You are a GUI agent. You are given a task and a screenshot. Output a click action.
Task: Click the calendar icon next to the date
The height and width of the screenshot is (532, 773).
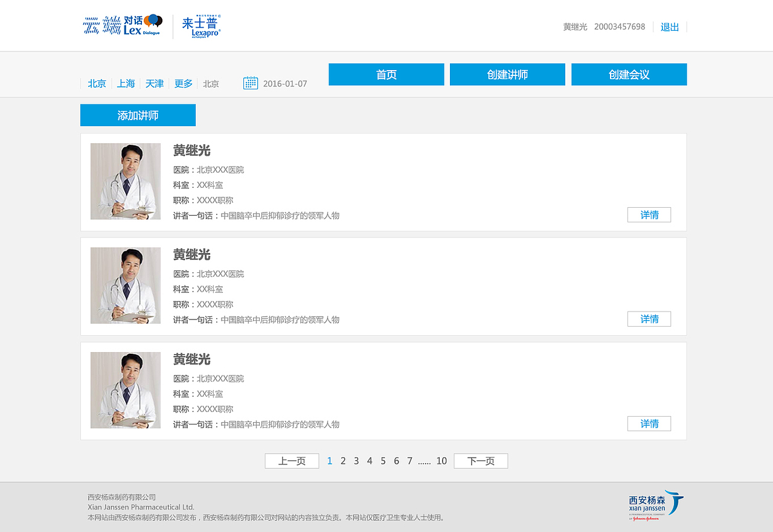(x=250, y=83)
